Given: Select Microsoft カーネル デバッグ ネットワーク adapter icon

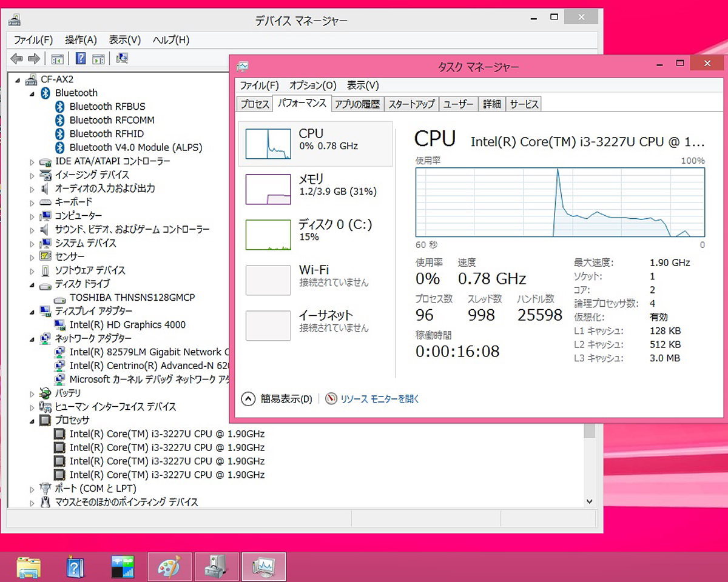Looking at the screenshot, I should (x=59, y=380).
